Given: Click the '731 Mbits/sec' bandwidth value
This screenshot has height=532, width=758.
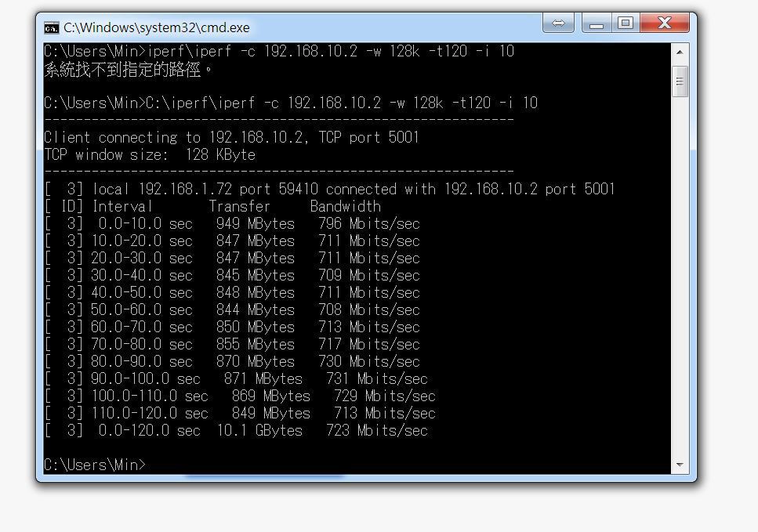Looking at the screenshot, I should coord(376,379).
